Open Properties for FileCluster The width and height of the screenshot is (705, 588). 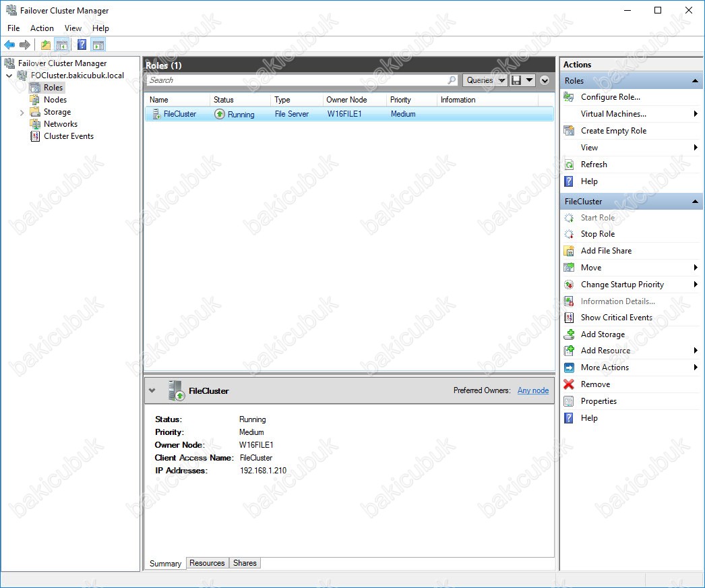[599, 401]
